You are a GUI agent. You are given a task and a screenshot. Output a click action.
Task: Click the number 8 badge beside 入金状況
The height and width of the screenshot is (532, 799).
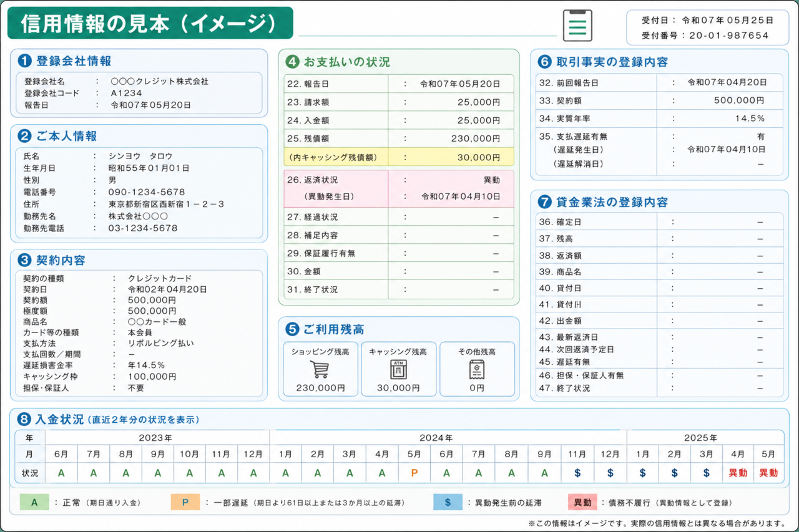point(24,419)
